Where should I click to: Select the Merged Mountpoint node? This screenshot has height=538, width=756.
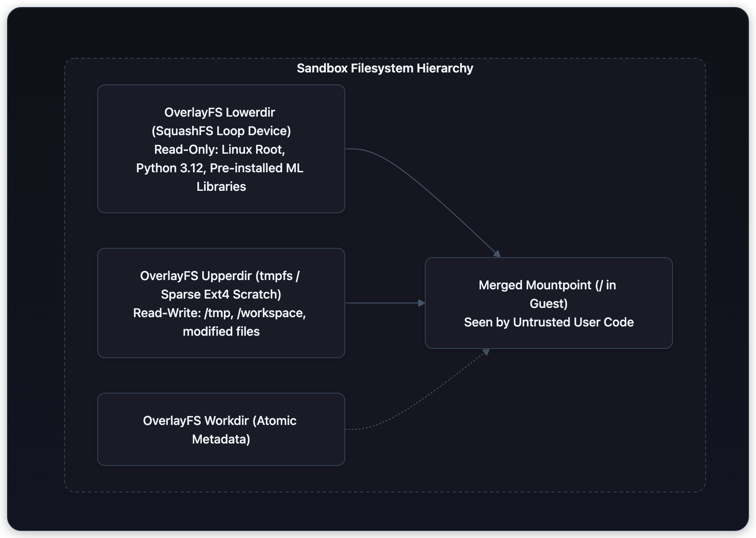pyautogui.click(x=548, y=303)
